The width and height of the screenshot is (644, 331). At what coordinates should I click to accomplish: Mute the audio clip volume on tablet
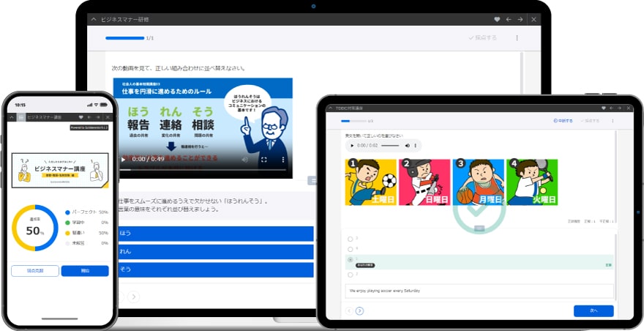[407, 146]
